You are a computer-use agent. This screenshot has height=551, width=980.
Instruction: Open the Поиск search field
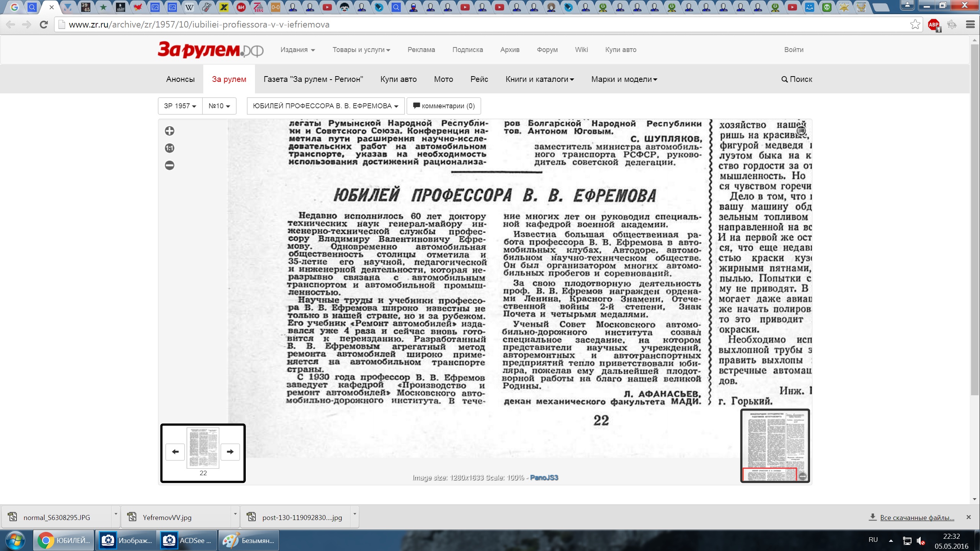(x=797, y=79)
